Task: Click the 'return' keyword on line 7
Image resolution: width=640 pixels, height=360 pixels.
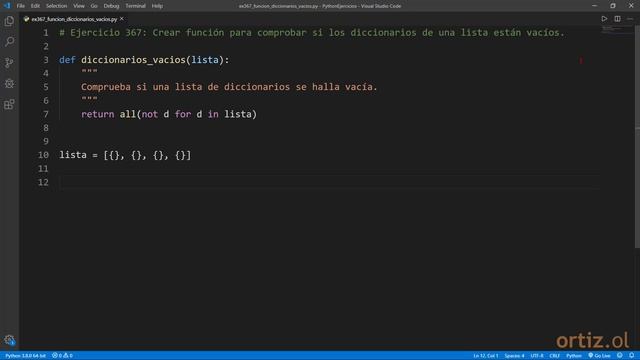Action: click(98, 114)
